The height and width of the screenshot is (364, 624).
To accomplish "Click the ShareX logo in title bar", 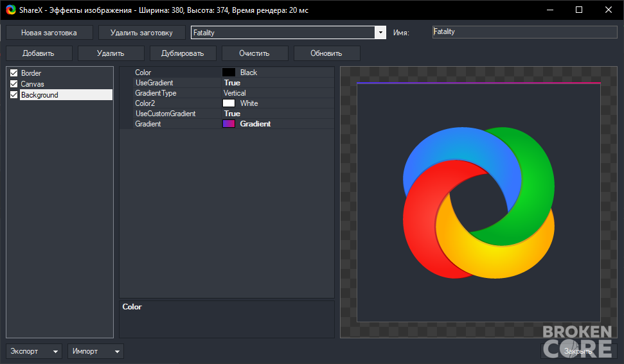I will (x=11, y=10).
